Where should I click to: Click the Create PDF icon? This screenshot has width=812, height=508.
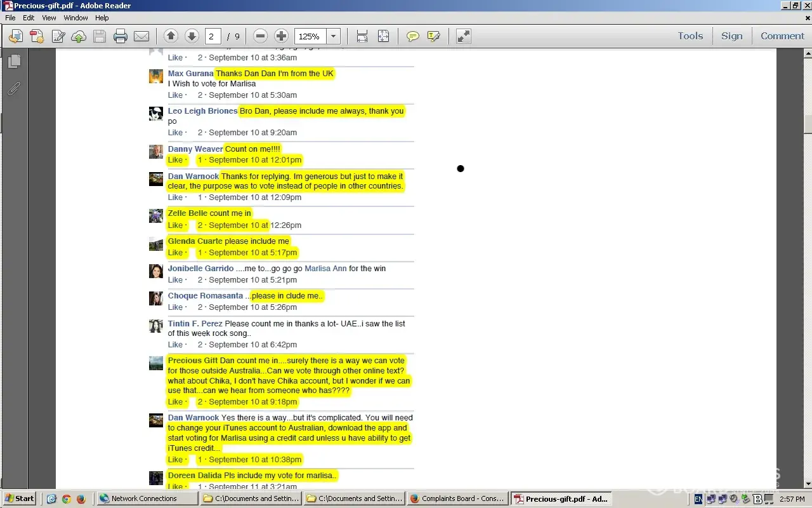click(37, 36)
